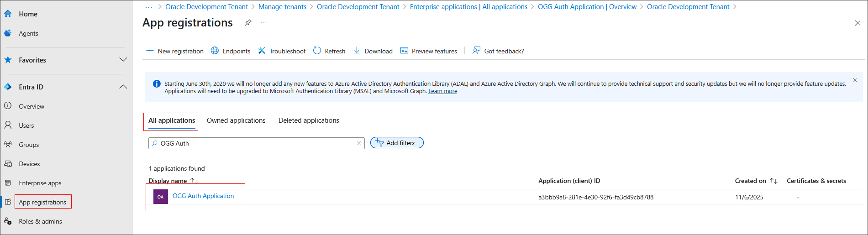Sort by Created on arrows
The width and height of the screenshot is (868, 235).
pyautogui.click(x=773, y=181)
